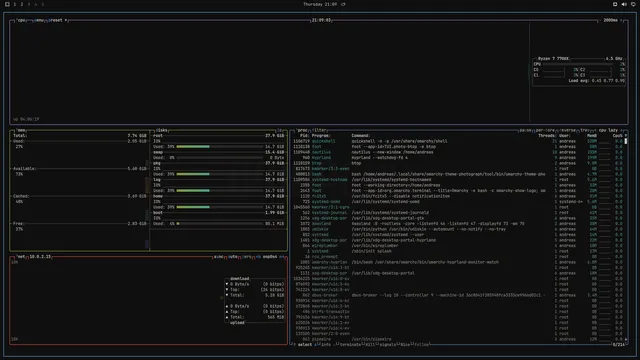Select the nautilus process row

click(x=459, y=152)
